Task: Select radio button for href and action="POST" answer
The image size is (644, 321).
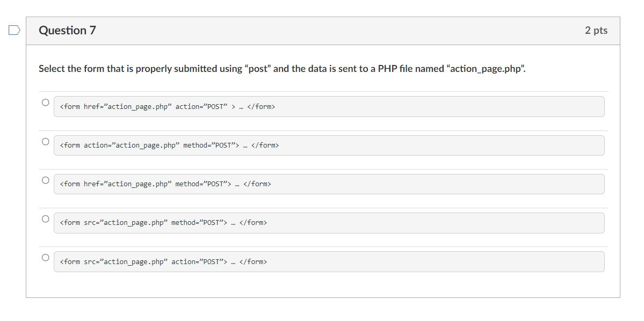Action: click(x=46, y=102)
